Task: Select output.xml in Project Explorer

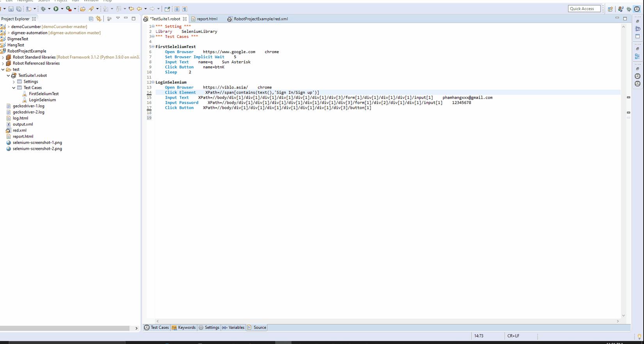Action: tap(23, 124)
